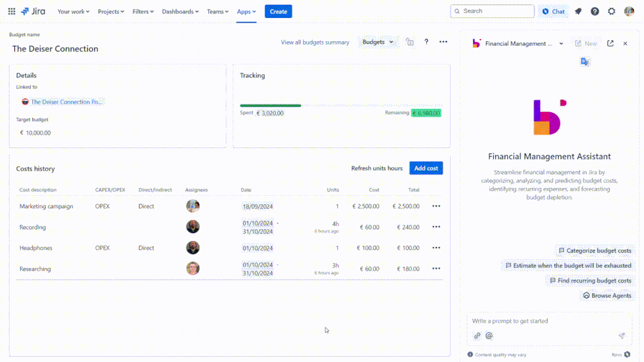Click the Date column header
Image resolution: width=644 pixels, height=362 pixels.
(x=246, y=190)
